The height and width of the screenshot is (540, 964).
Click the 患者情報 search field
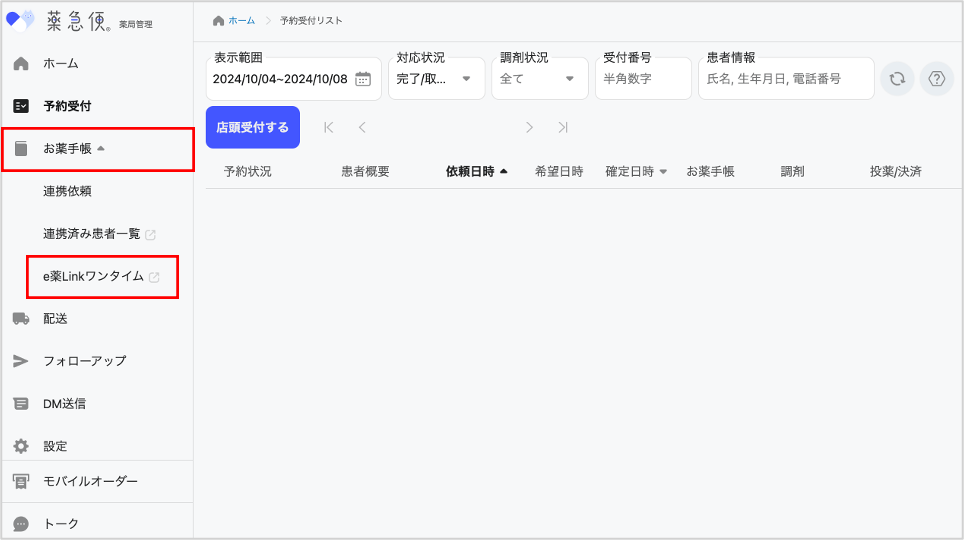(x=786, y=79)
